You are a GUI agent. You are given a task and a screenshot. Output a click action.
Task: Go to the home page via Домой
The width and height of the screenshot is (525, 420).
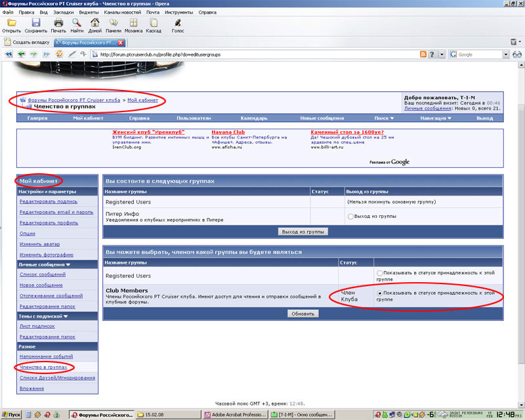(x=94, y=23)
